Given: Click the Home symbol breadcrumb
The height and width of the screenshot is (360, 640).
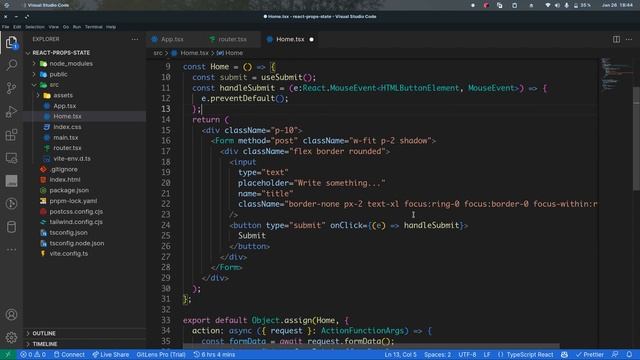Looking at the screenshot, I should 229,53.
